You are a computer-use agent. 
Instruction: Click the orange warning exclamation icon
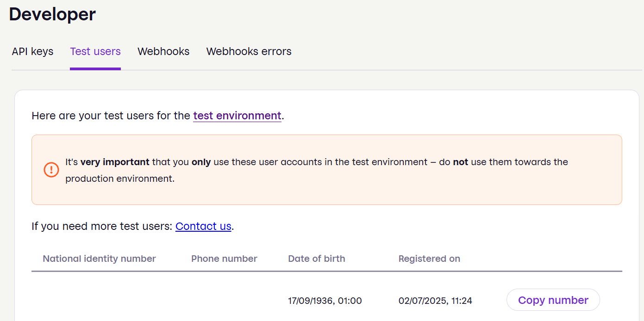pyautogui.click(x=51, y=170)
